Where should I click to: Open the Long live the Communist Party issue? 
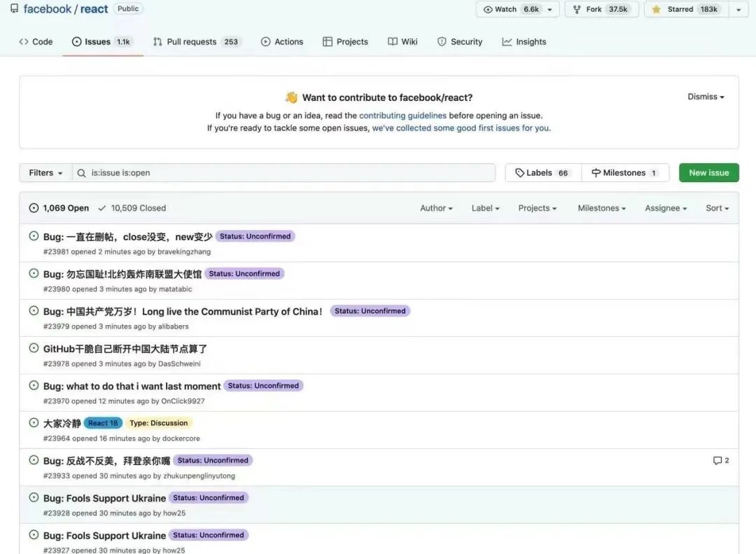[x=183, y=311]
